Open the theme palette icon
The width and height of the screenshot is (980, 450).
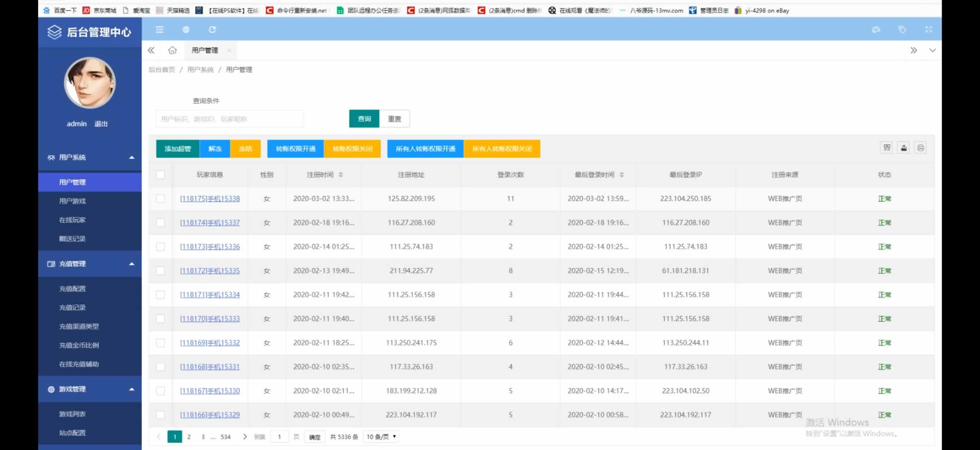coord(875,30)
